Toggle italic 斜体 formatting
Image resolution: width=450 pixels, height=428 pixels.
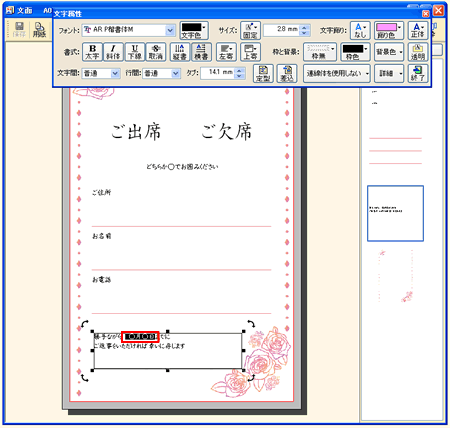pyautogui.click(x=113, y=52)
